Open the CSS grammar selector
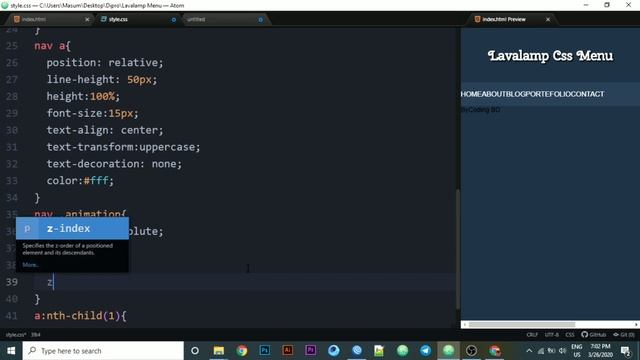 click(570, 335)
